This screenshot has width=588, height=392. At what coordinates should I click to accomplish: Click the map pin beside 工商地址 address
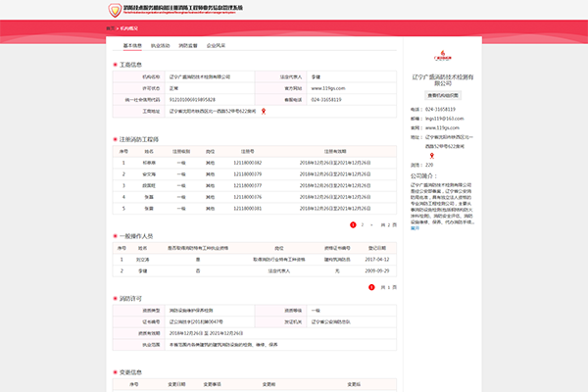[264, 111]
